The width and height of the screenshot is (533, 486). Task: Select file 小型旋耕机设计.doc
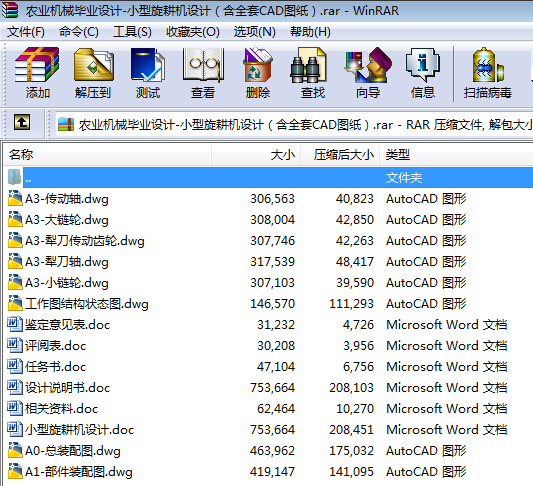click(80, 430)
